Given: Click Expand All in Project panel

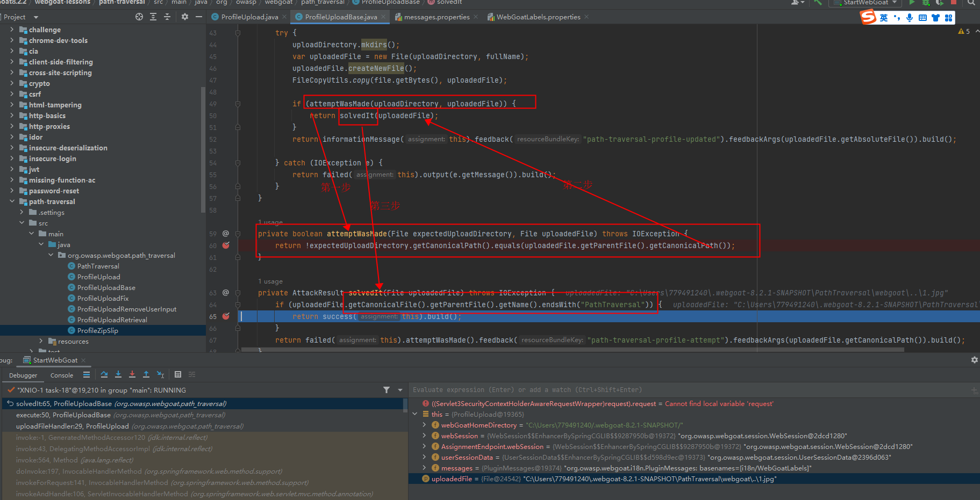Looking at the screenshot, I should pyautogui.click(x=153, y=17).
